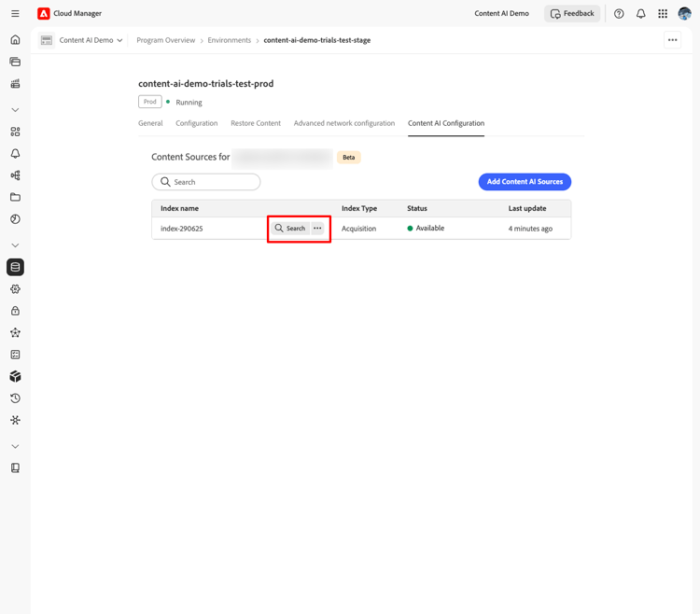Click the program icon beside Content AI Demo

[x=47, y=40]
